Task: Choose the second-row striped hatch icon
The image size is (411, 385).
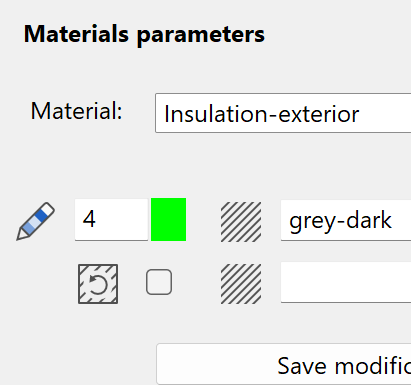Action: point(241,284)
